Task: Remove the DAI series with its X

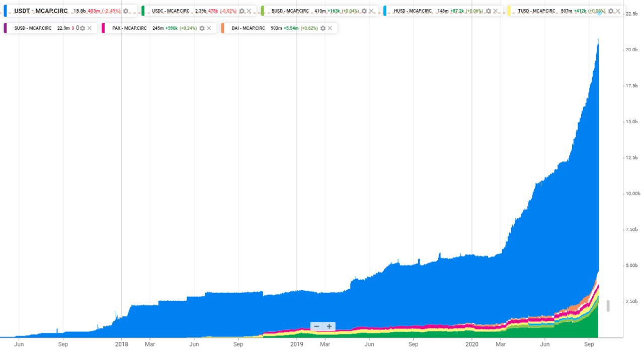Action: point(330,28)
